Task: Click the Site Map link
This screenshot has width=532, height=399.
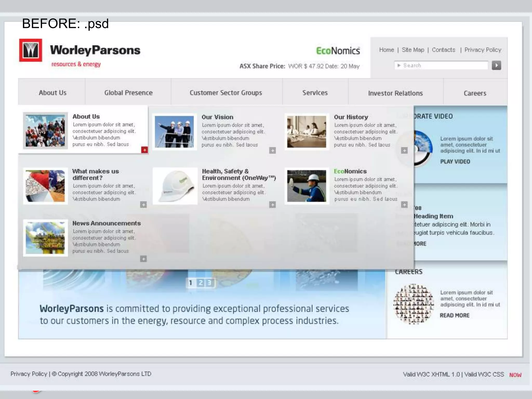Action: [x=413, y=50]
